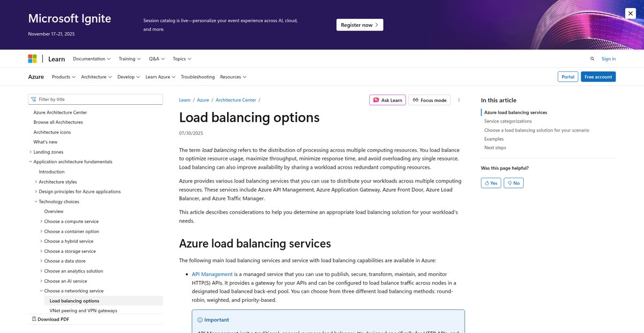Jump to Examples section
Image resolution: width=644 pixels, height=333 pixels.
(x=494, y=139)
